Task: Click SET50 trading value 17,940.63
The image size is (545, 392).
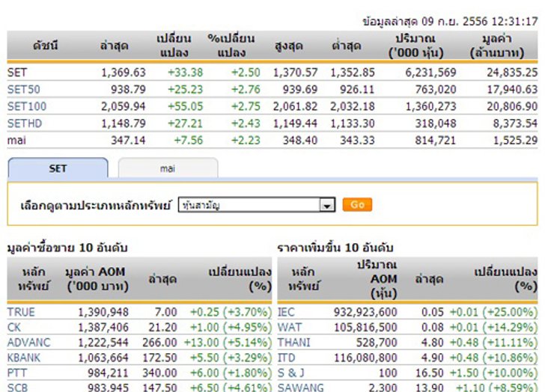Action: pos(512,90)
